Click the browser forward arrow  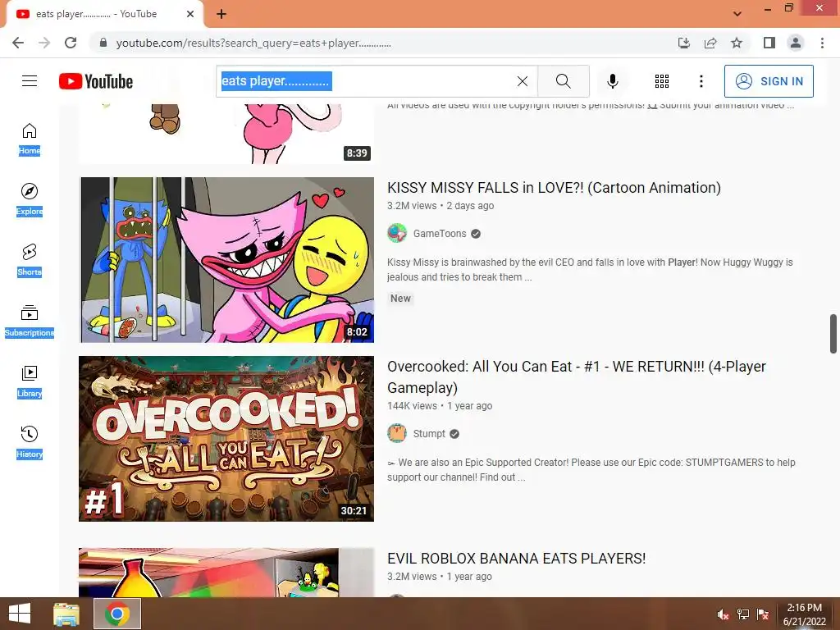(44, 43)
